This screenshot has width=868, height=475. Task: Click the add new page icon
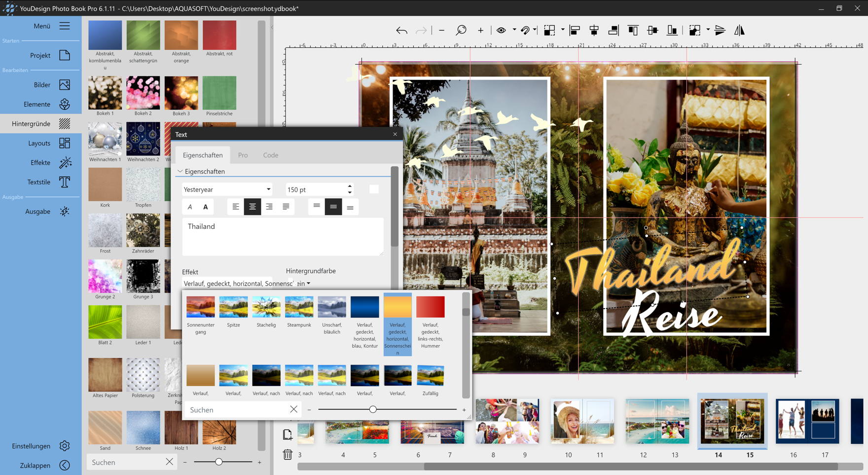[288, 435]
